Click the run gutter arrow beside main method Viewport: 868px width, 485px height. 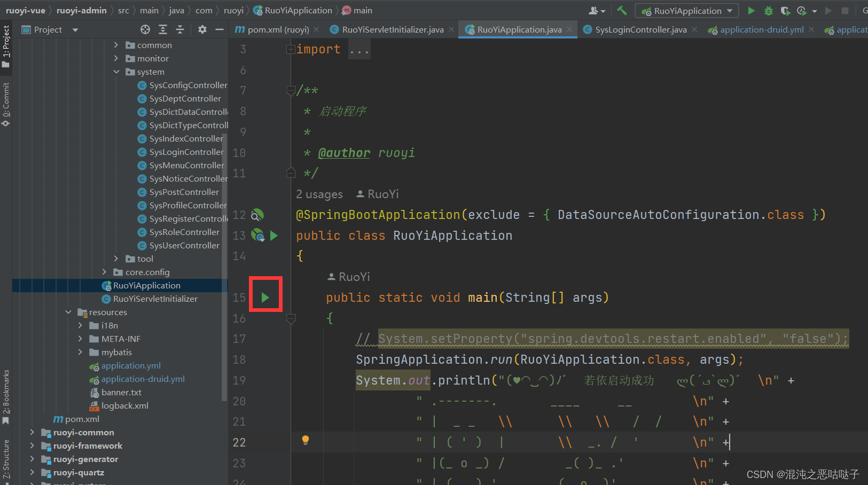[x=265, y=298]
